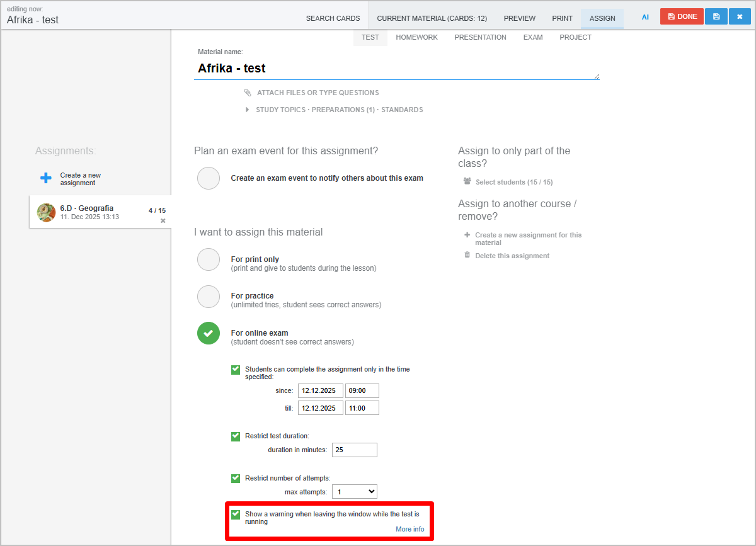Click the trash icon to delete assignment
Screen dimensions: 756x546
(467, 255)
